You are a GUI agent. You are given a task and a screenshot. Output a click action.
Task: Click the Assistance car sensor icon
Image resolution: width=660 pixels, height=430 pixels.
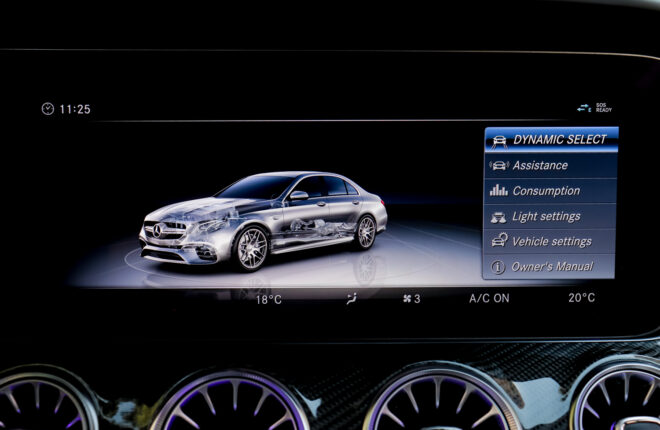pyautogui.click(x=499, y=165)
